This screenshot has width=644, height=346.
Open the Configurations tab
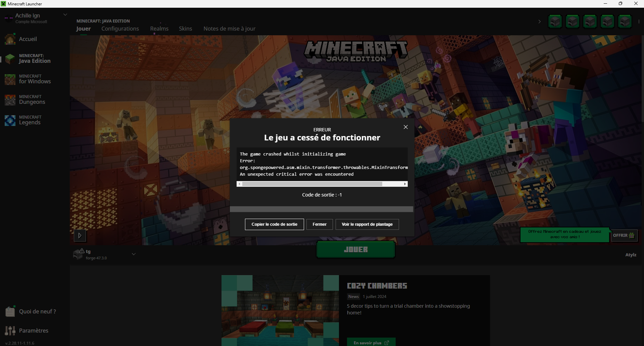(120, 29)
